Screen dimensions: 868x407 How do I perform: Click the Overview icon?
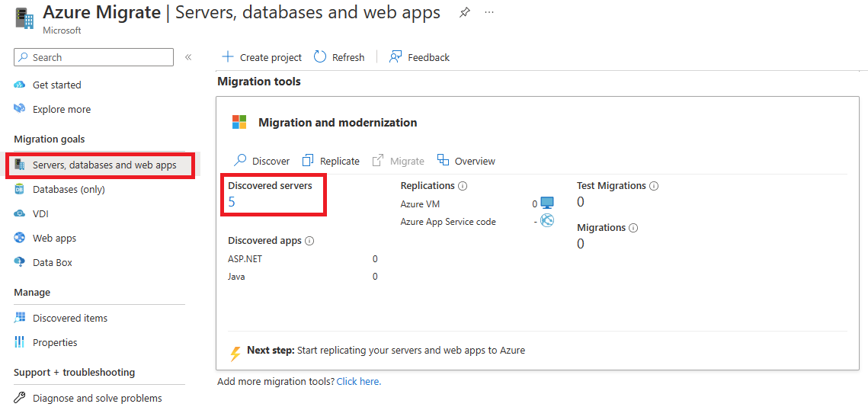tap(443, 160)
